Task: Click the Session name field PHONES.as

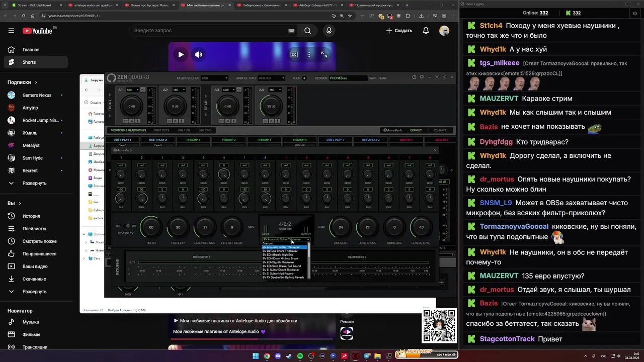Action: pyautogui.click(x=348, y=78)
